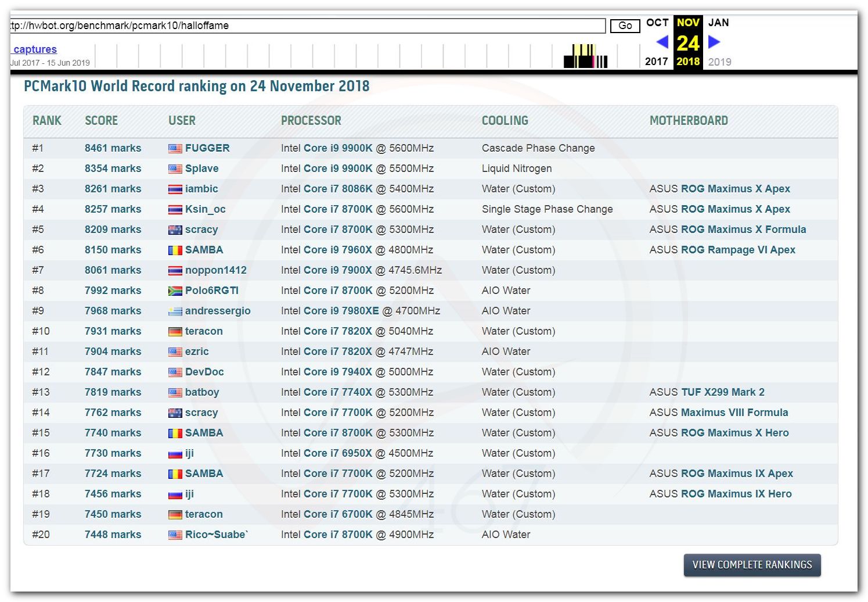Click the next capture blue right arrow
Viewport: 868px width, 602px height.
coord(714,42)
